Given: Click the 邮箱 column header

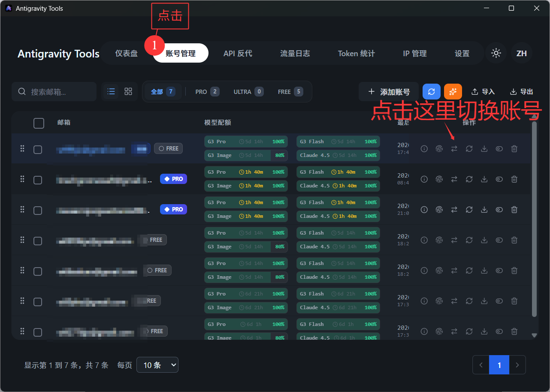Looking at the screenshot, I should [64, 123].
